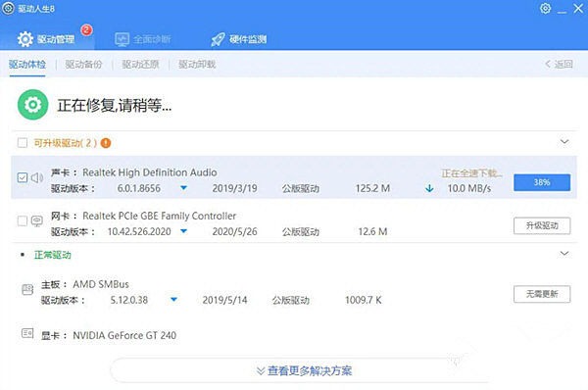Click the 2019/5/14 driver date

[225, 300]
